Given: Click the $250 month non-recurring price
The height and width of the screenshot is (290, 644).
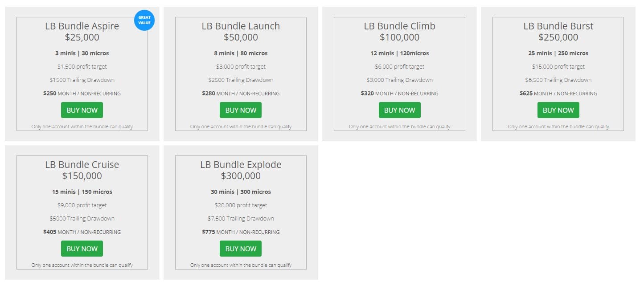Looking at the screenshot, I should coord(82,94).
